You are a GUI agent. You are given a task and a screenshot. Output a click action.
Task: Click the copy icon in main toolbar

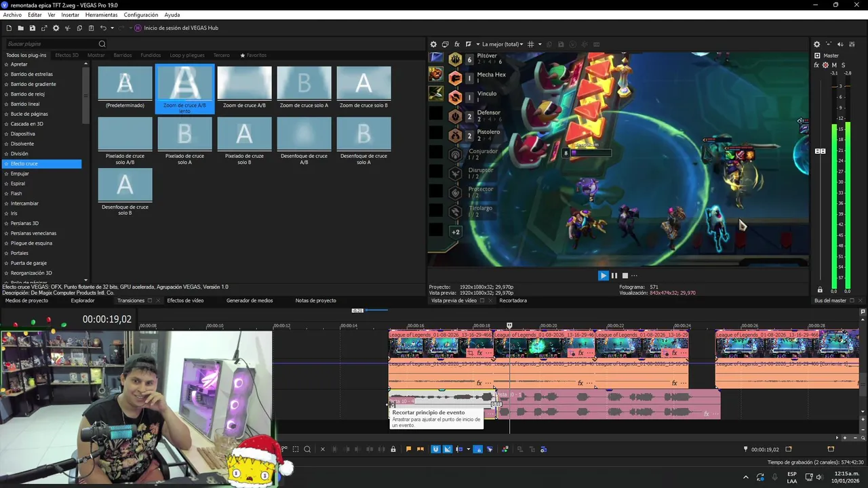pyautogui.click(x=79, y=28)
